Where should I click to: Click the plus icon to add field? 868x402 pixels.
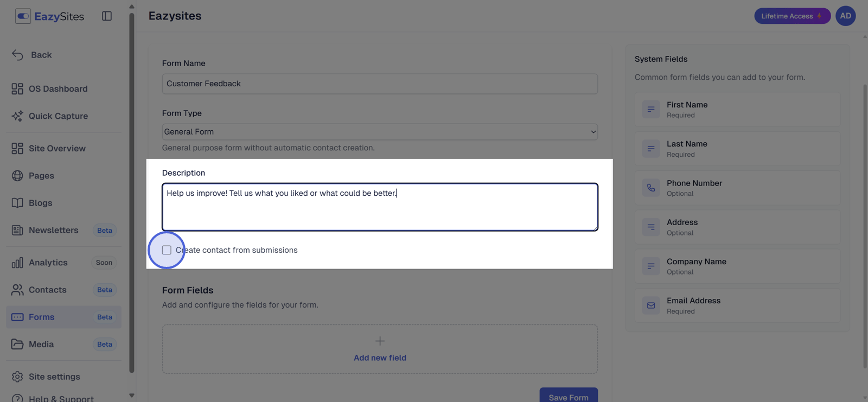(x=380, y=341)
